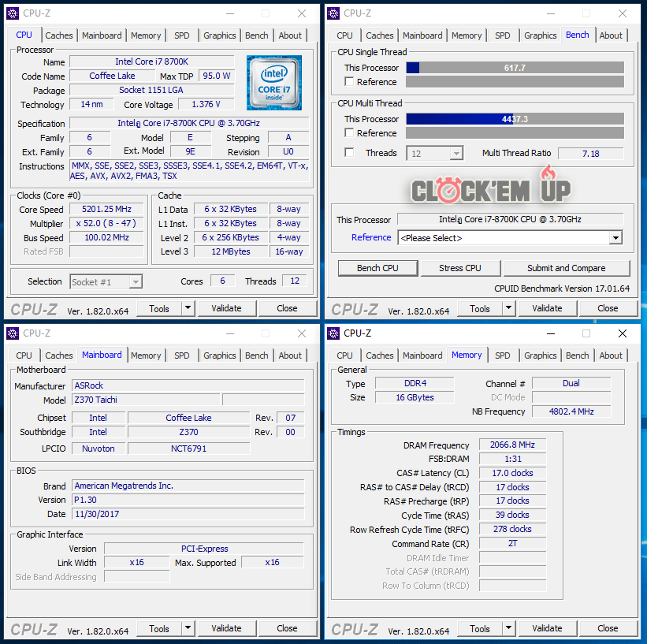Click the Intel Core i7 inside logo
647x644 pixels.
pyautogui.click(x=273, y=83)
